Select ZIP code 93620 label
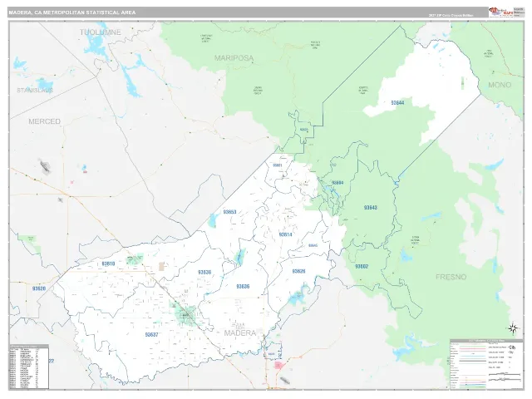532x399 pixels. (x=39, y=288)
